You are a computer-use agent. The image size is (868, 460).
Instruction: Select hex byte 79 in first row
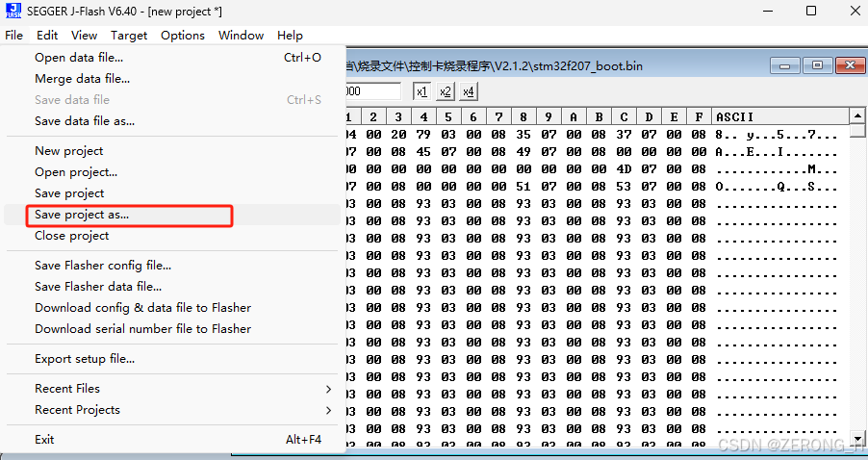pos(423,135)
